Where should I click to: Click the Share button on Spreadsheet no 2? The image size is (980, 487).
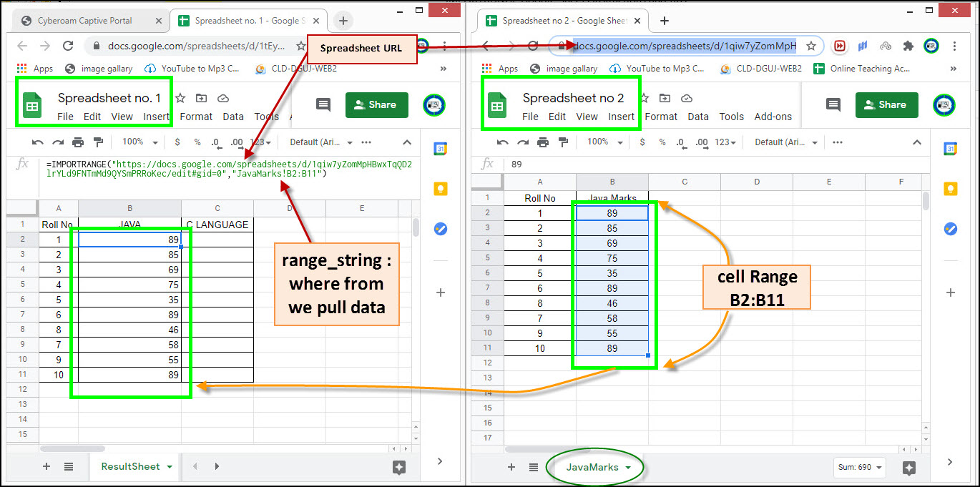point(886,104)
